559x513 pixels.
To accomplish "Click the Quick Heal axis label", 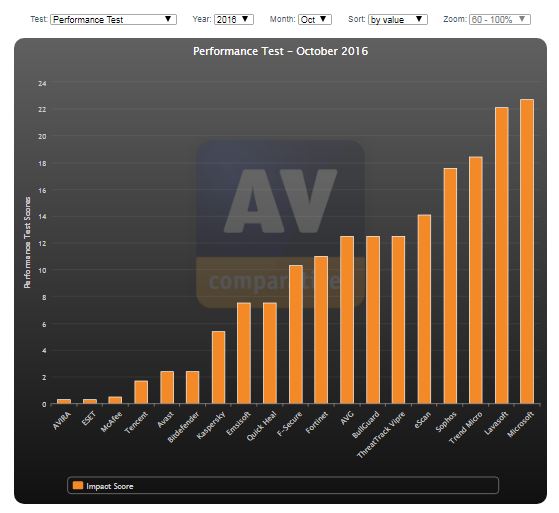I will coord(262,426).
